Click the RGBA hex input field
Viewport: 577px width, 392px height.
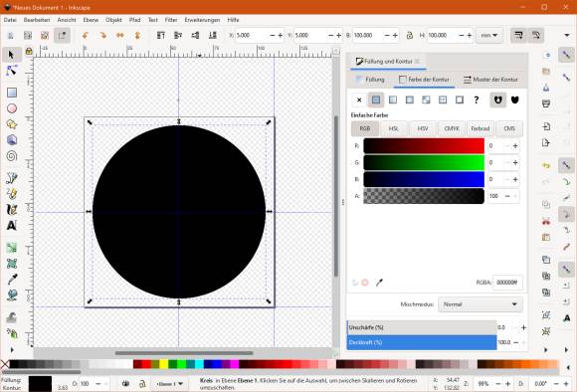tap(507, 283)
